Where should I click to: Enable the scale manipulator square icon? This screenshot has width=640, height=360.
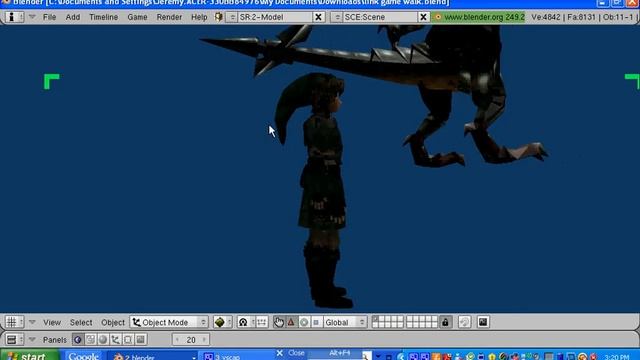pos(316,322)
